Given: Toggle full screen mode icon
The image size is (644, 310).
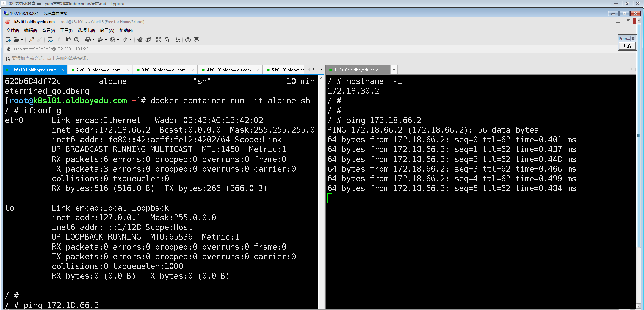Looking at the screenshot, I should (x=159, y=40).
